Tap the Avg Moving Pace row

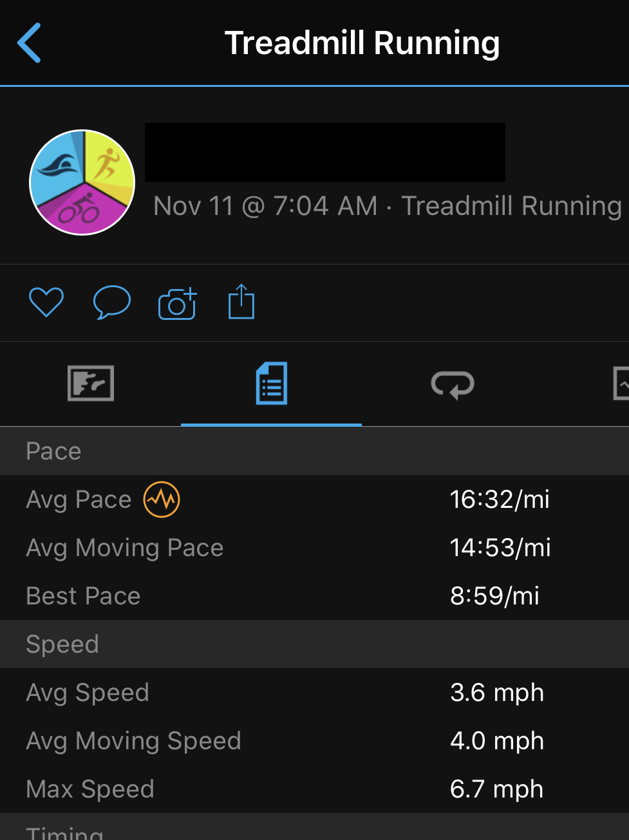tap(314, 548)
